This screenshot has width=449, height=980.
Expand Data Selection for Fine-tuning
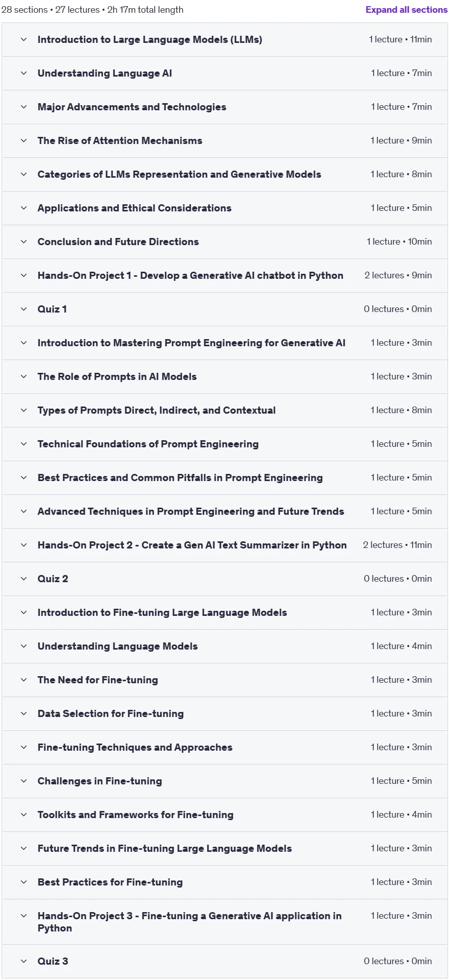224,713
